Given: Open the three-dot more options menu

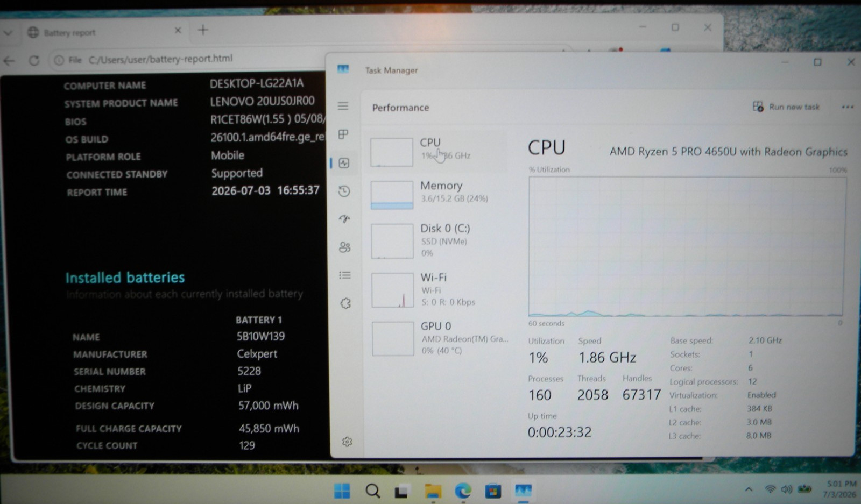Looking at the screenshot, I should tap(848, 107).
